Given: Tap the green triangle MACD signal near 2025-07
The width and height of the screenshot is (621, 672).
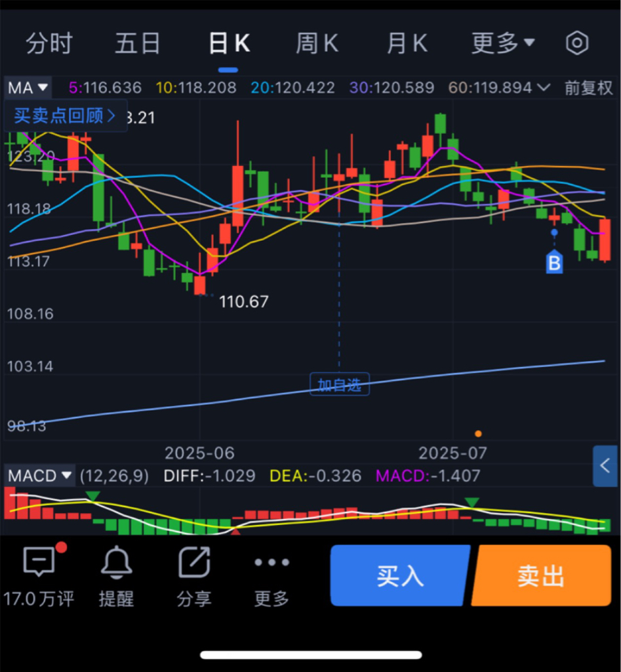Looking at the screenshot, I should pyautogui.click(x=472, y=502).
